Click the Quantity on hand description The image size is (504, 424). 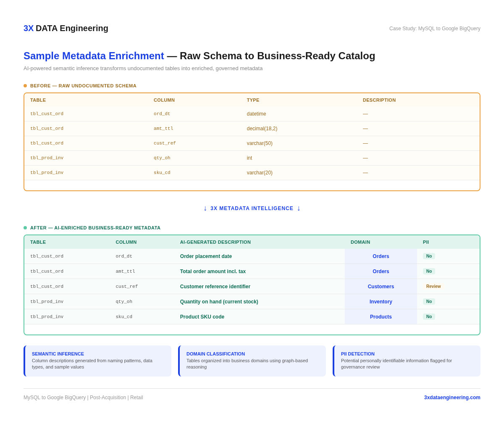(x=219, y=302)
